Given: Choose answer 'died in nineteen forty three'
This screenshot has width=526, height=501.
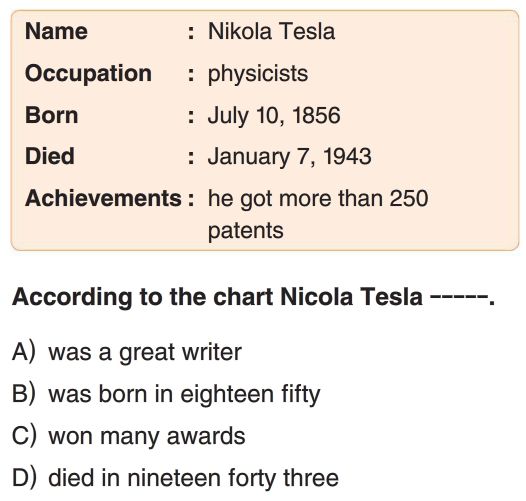Looking at the screenshot, I should click(193, 478).
